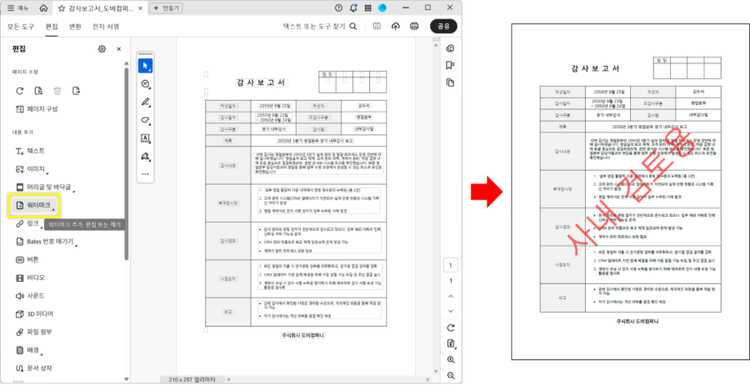Close the 편집 side panel
The height and width of the screenshot is (385, 750).
point(119,49)
